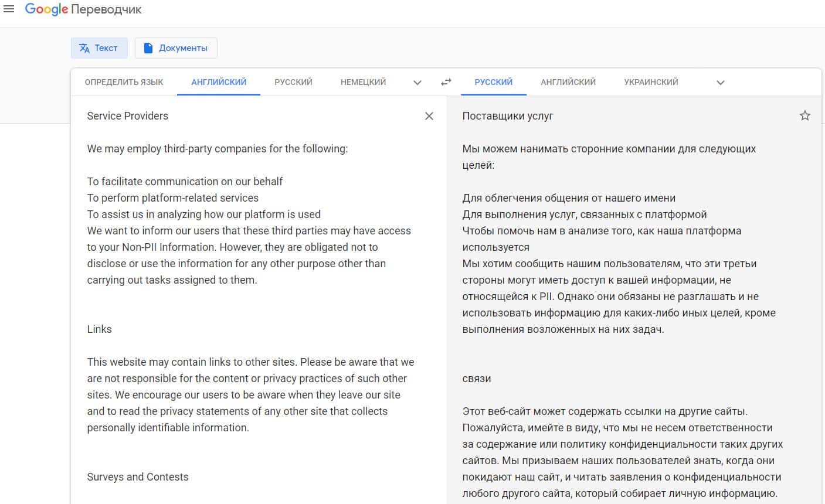Click the Переводчик title text
The height and width of the screenshot is (504, 825).
[106, 10]
